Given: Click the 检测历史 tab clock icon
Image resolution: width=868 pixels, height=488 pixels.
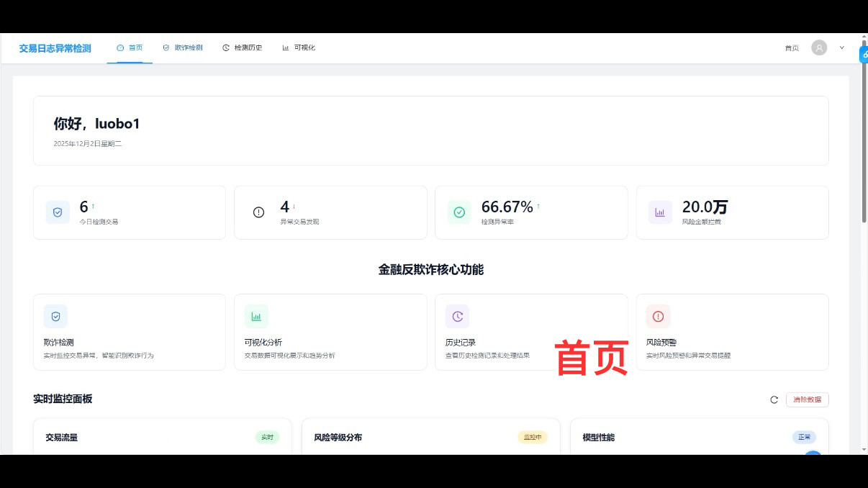Looking at the screenshot, I should click(226, 48).
